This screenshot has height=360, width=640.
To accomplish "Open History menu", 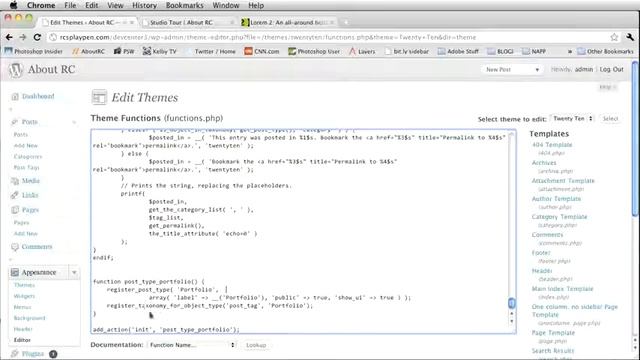I will (x=144, y=5).
